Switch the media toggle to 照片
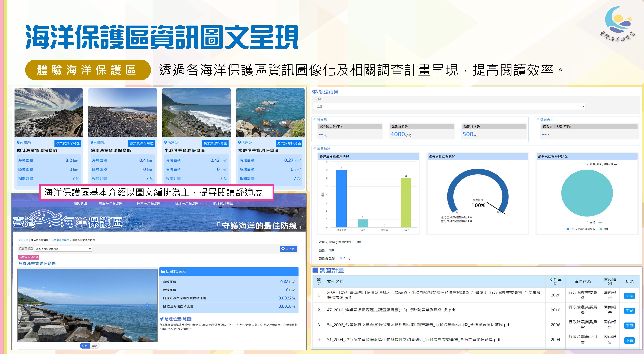Image resolution: width=644 pixels, height=354 pixels. pos(85,346)
